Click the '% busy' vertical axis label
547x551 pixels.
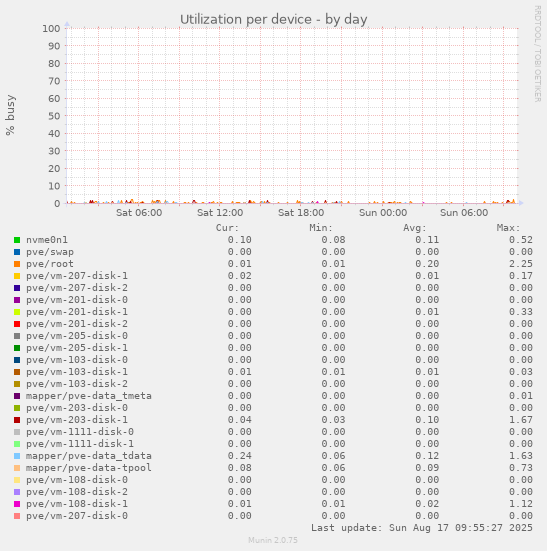pos(10,115)
